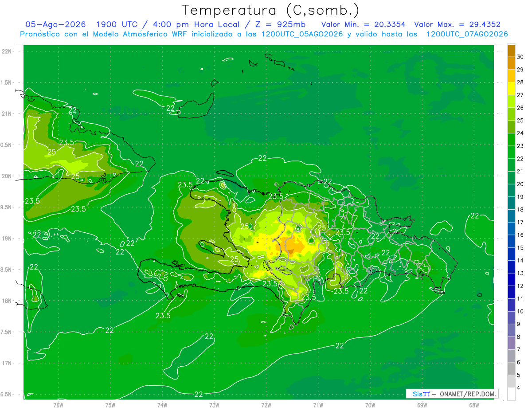Image resolution: width=532 pixels, height=411 pixels.
Task: Click longitude axis label '71W'
Action: pyautogui.click(x=318, y=405)
